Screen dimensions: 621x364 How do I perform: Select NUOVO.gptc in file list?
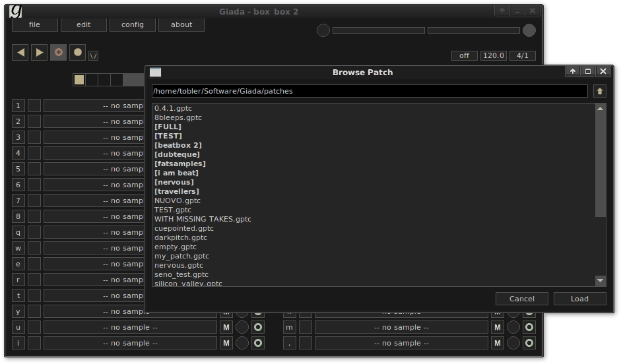click(178, 200)
